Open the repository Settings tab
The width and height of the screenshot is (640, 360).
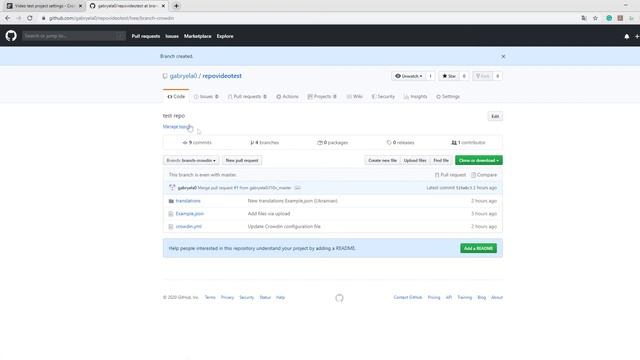point(448,97)
